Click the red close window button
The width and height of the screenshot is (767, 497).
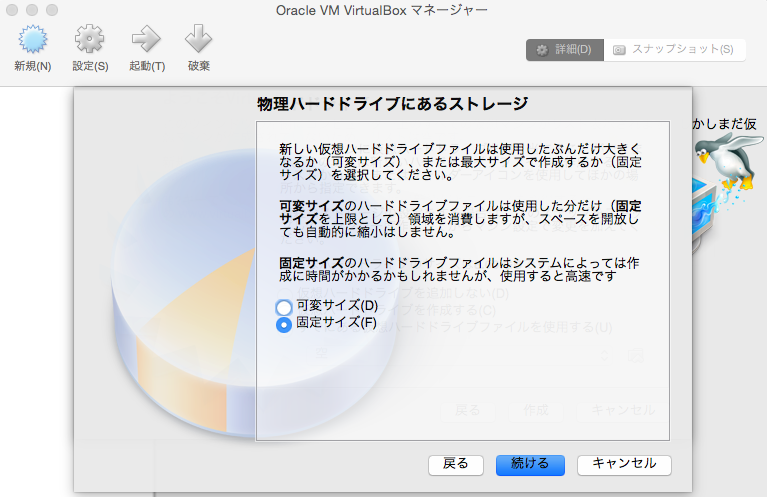(x=12, y=10)
